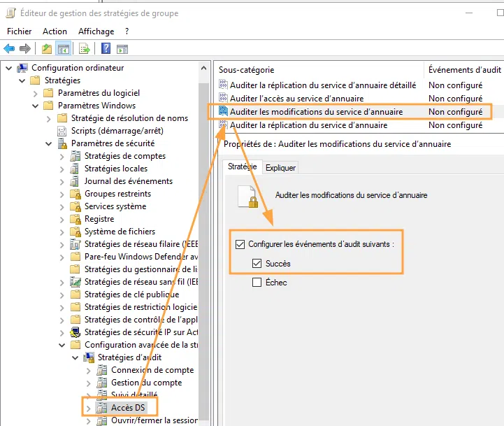Toggle the show/hide action pane icon
504x426 pixels.
tap(122, 49)
